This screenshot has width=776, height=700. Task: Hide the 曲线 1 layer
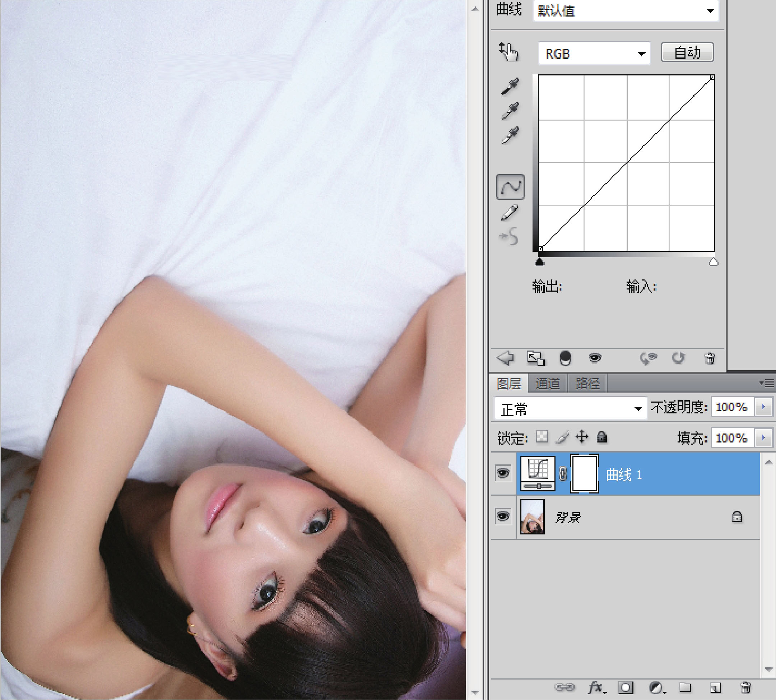503,473
